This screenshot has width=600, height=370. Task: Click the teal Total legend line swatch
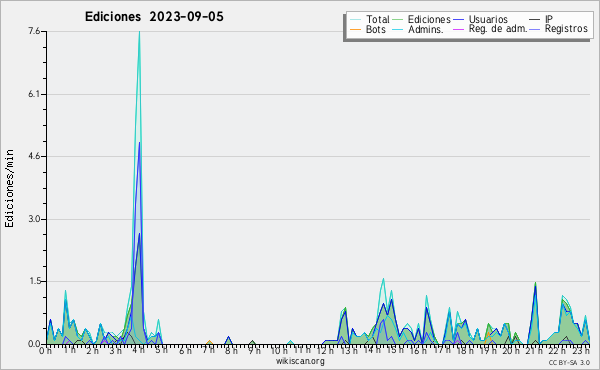tap(355, 20)
